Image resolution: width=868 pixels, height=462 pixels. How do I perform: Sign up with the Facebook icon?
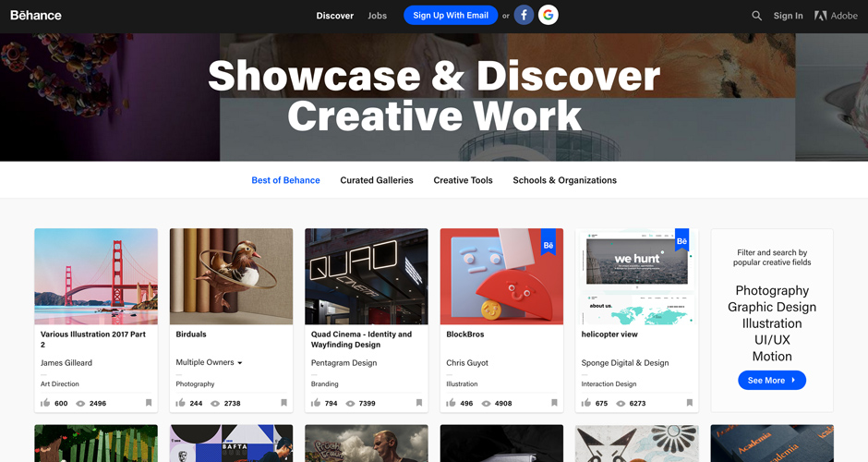pyautogui.click(x=524, y=15)
